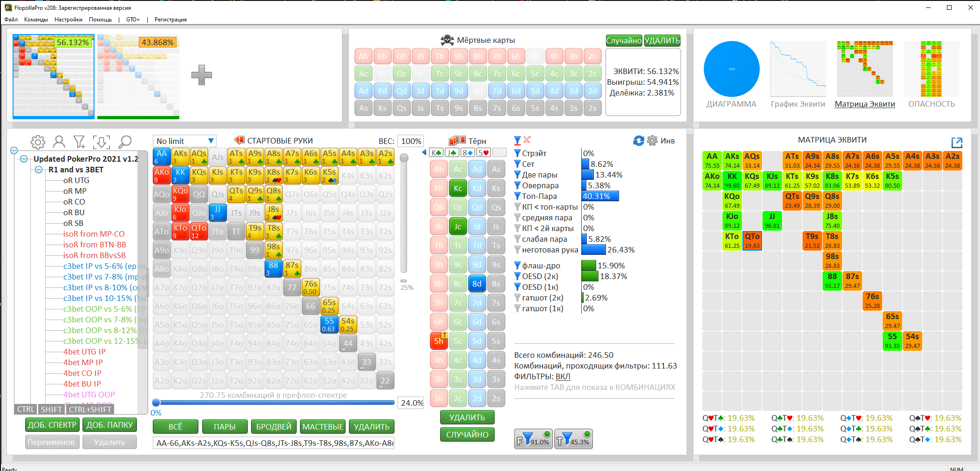This screenshot has width=980, height=471.
Task: Click the player profile icon
Action: pyautogui.click(x=59, y=142)
